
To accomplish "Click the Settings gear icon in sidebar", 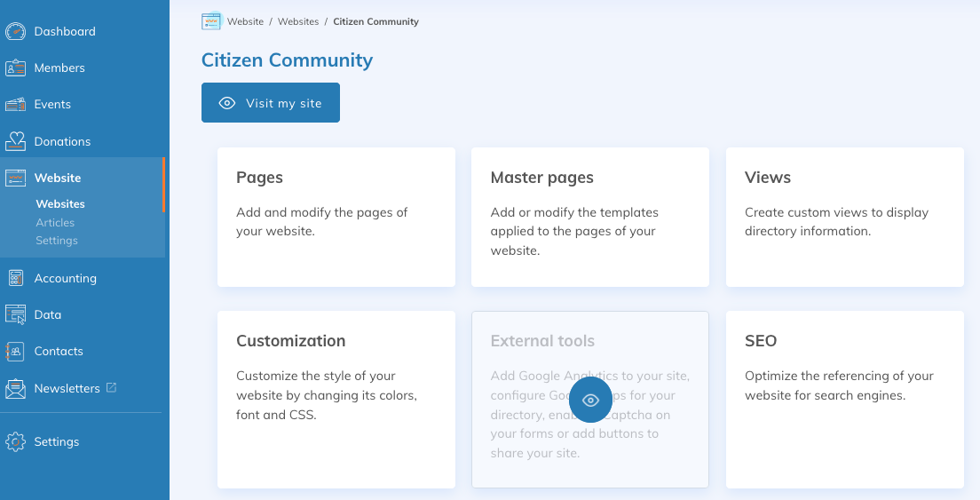I will pos(16,441).
